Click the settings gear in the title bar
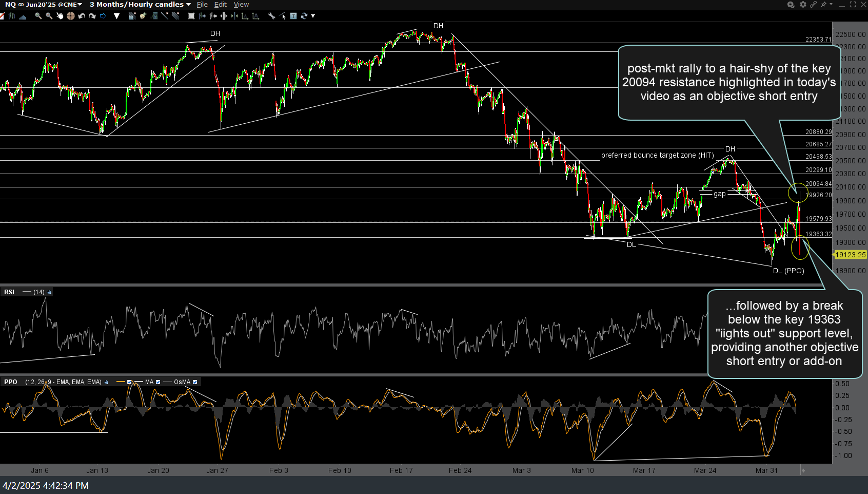Screen dimensions: 868x494 pyautogui.click(x=802, y=4)
